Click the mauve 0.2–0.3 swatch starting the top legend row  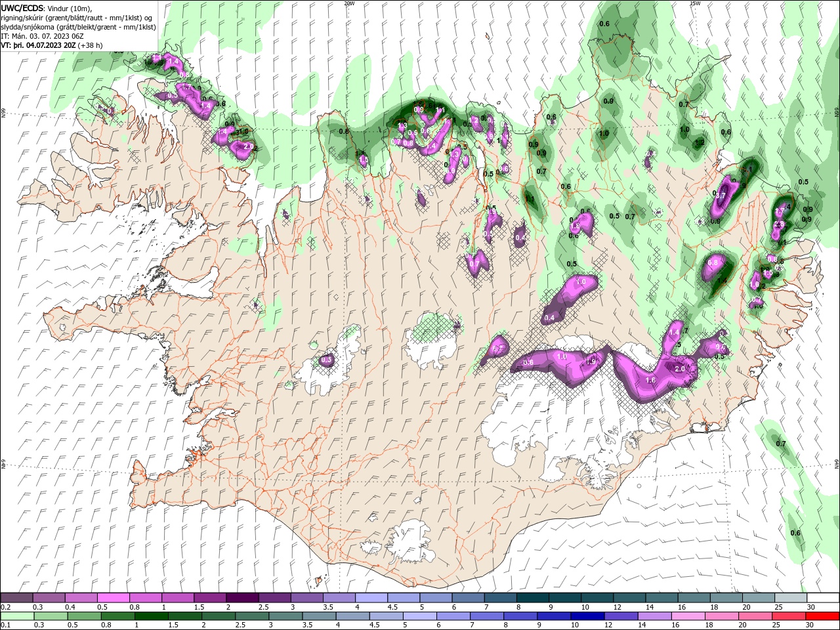click(17, 598)
